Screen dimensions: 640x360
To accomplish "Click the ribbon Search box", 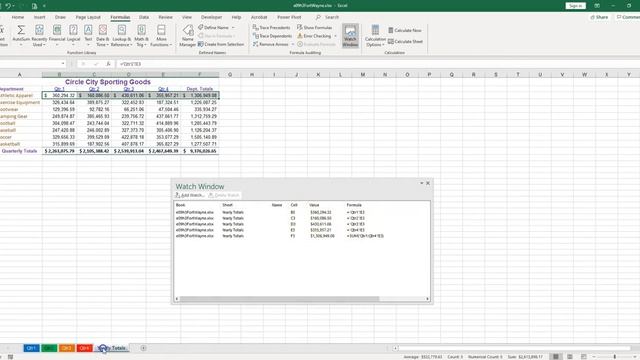I will [328, 17].
